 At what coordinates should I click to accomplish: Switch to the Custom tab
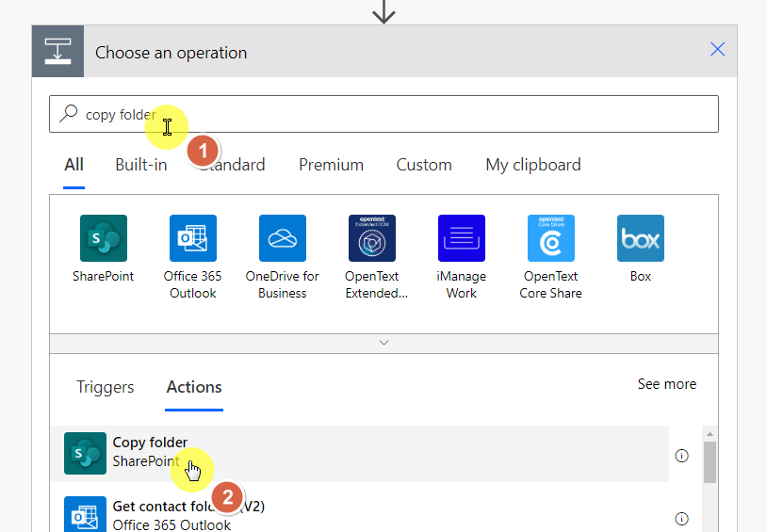424,165
